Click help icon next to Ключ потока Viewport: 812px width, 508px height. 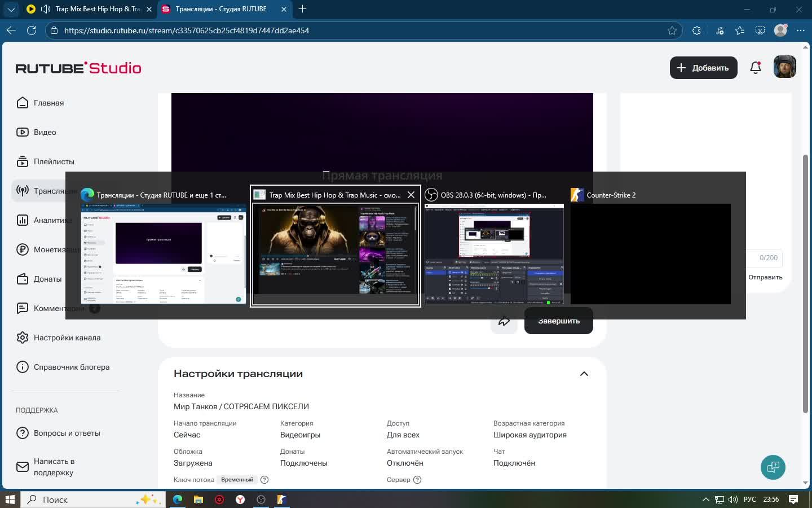[264, 480]
